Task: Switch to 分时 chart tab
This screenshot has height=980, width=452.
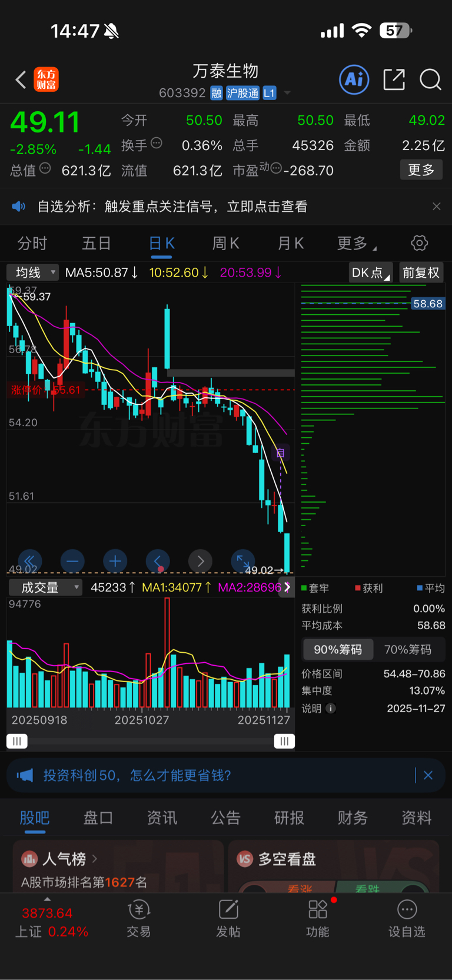Action: (32, 243)
